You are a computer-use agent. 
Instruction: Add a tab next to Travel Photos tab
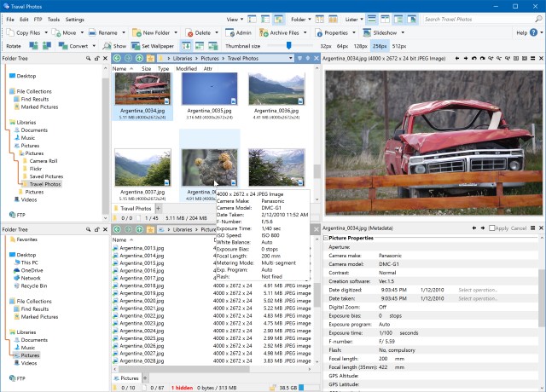158,208
